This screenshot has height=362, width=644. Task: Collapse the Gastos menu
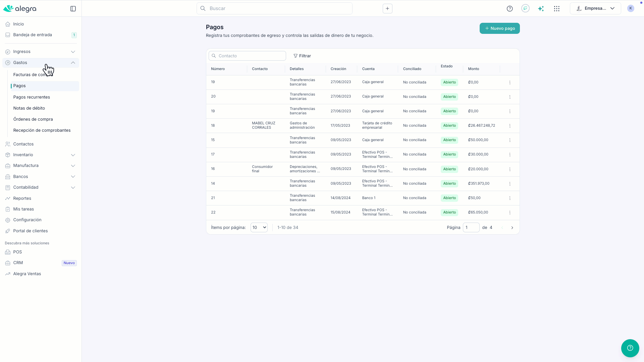click(41, 63)
